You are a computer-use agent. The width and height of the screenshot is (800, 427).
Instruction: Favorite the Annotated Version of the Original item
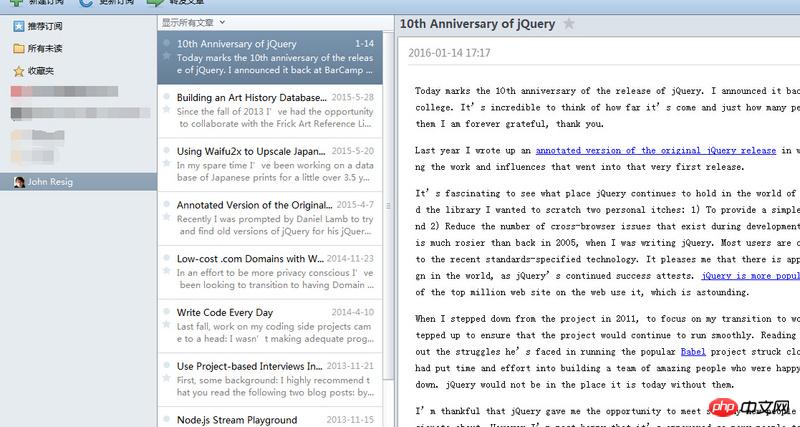click(x=166, y=217)
